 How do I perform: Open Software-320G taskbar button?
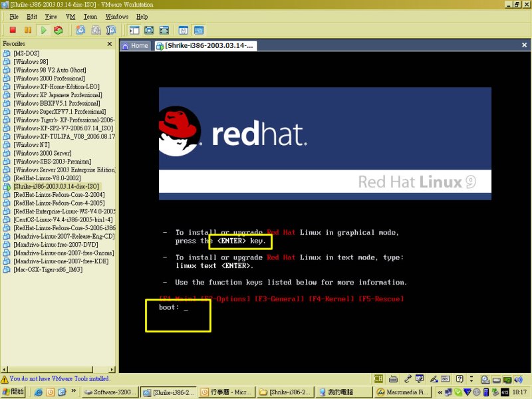pyautogui.click(x=110, y=392)
